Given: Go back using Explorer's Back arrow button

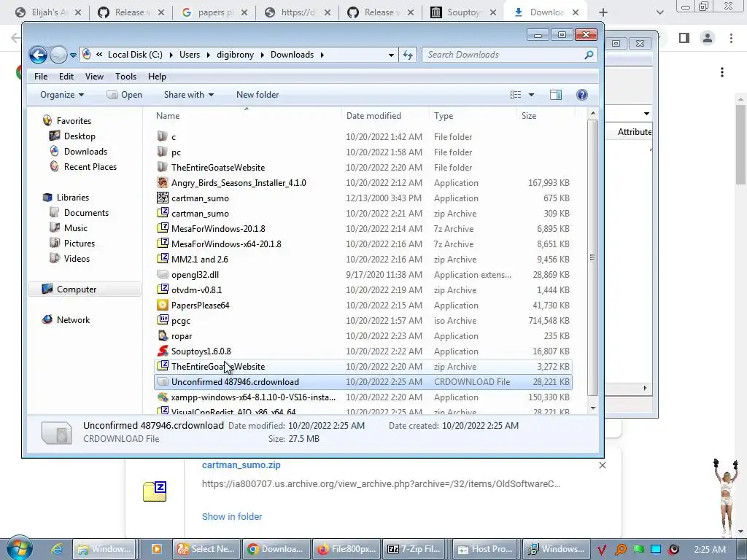Looking at the screenshot, I should click(x=38, y=55).
